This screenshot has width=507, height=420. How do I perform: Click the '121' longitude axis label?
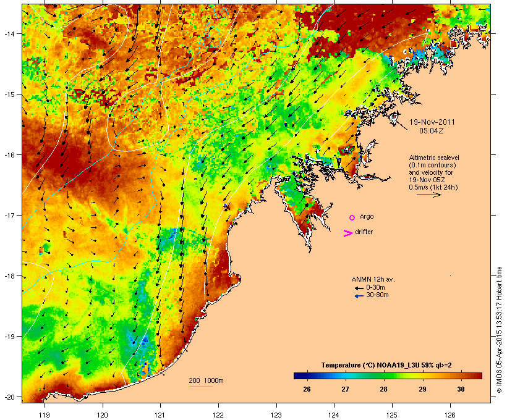[x=160, y=415]
